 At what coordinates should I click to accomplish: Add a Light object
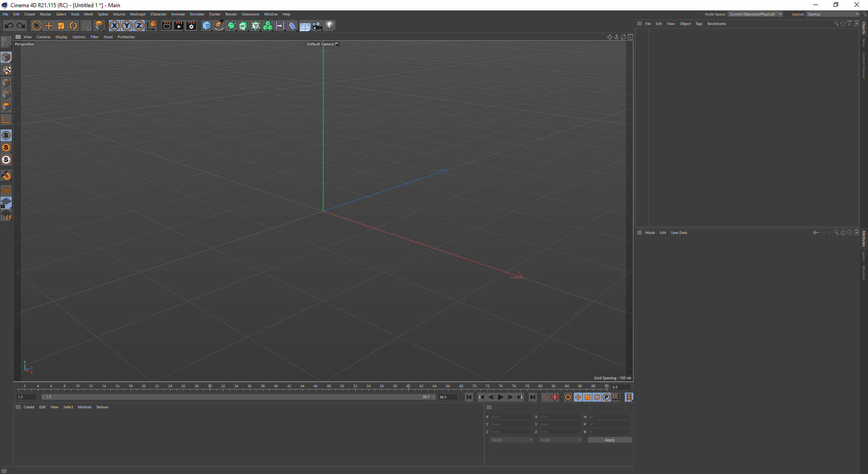point(330,26)
